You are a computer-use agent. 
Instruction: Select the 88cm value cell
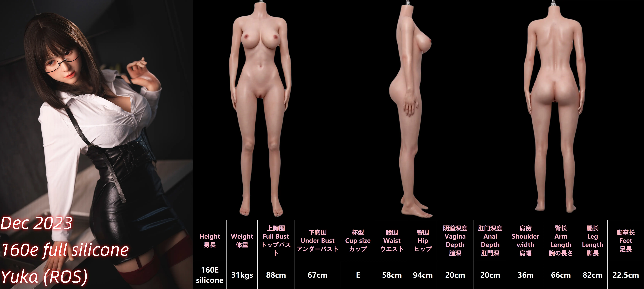click(276, 275)
